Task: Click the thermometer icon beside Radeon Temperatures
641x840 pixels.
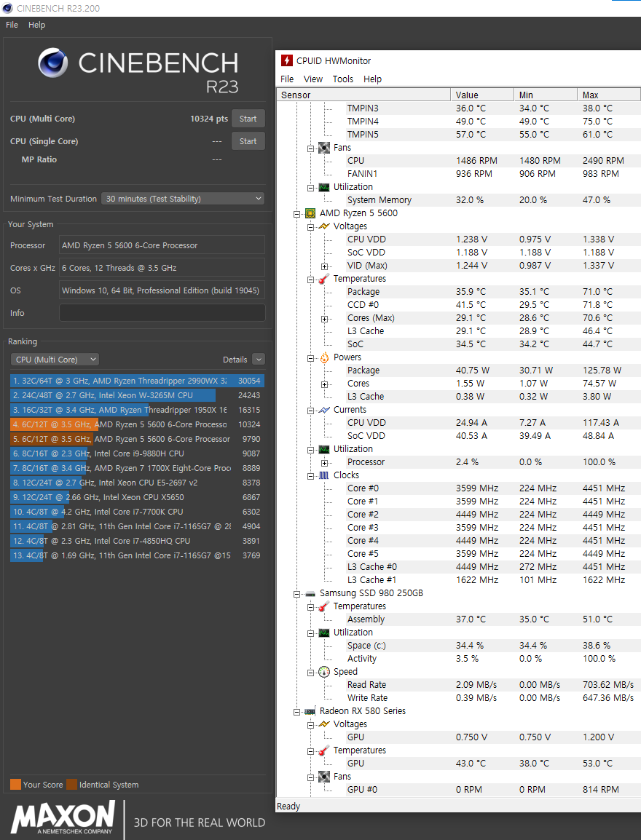Action: tap(324, 750)
